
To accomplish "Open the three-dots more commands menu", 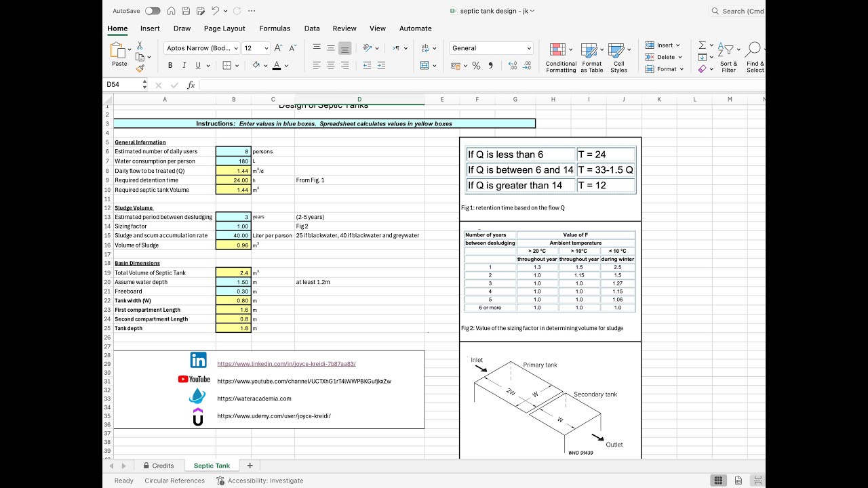I will coord(252,11).
